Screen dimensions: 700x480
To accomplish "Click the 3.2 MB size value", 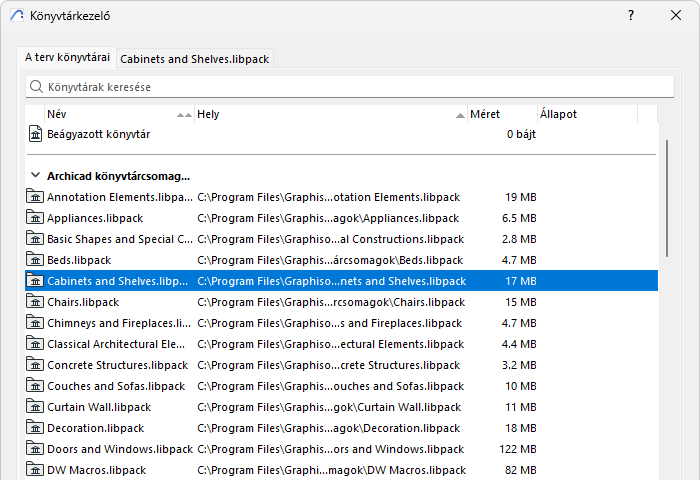I will (x=519, y=365).
